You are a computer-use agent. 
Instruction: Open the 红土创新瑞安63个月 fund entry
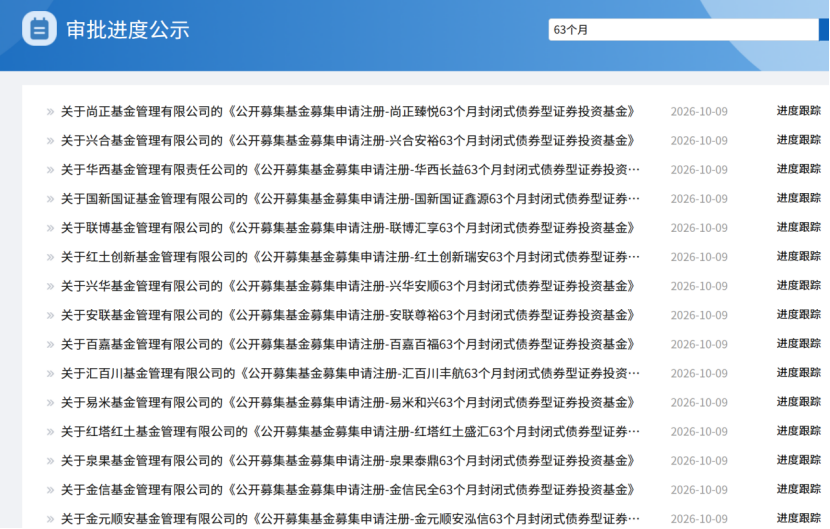(350, 257)
